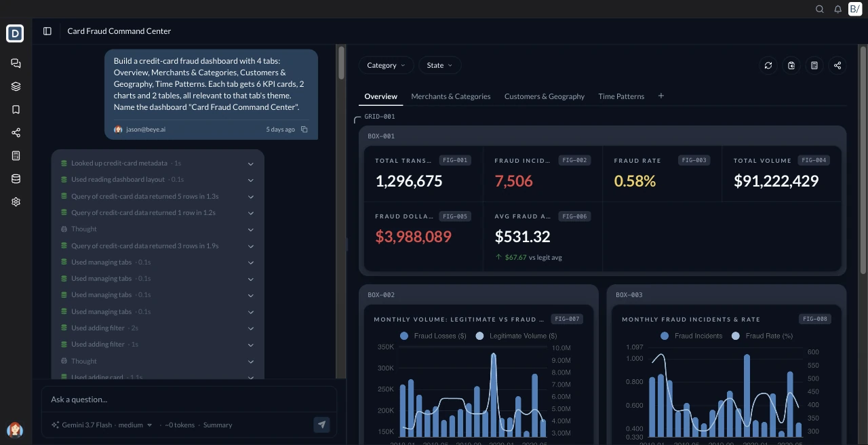Copy the prompt message with copy icon
Screen dimensions: 868x445
[x=304, y=129]
